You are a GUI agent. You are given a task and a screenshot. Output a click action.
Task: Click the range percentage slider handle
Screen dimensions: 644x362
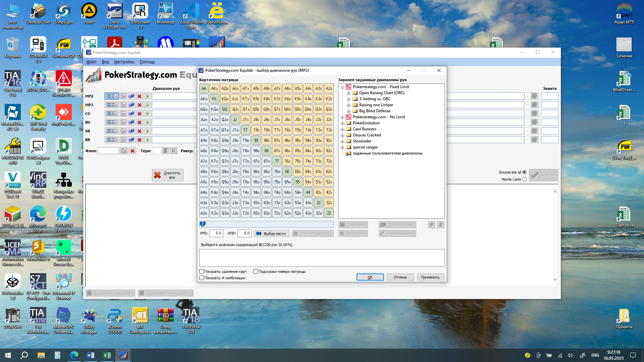[x=203, y=224]
